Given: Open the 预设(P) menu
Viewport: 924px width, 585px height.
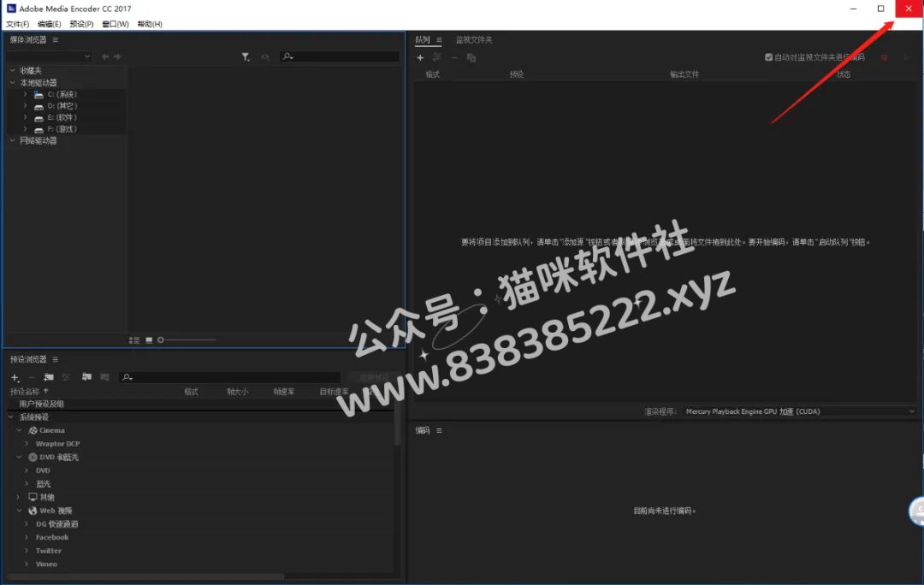Looking at the screenshot, I should [x=82, y=24].
